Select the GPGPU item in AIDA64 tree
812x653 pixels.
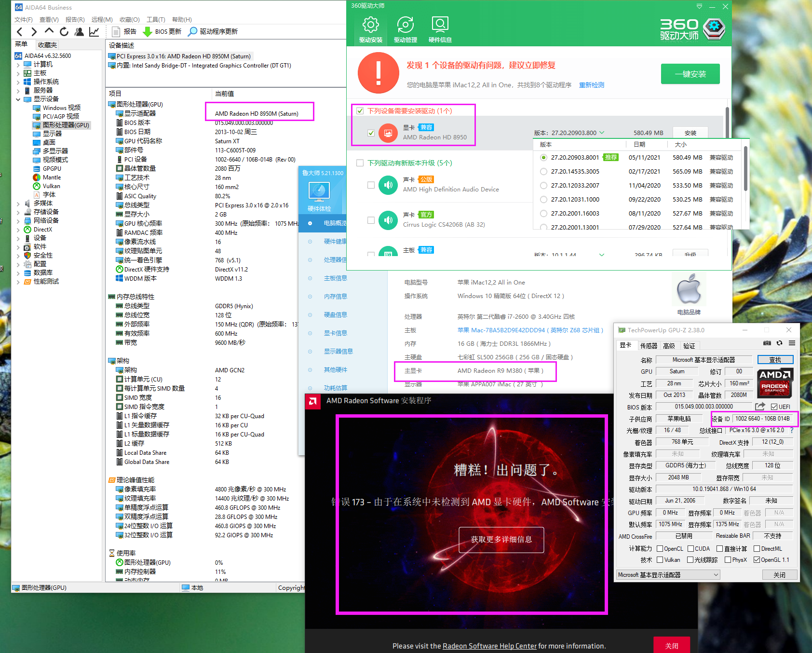tap(52, 169)
